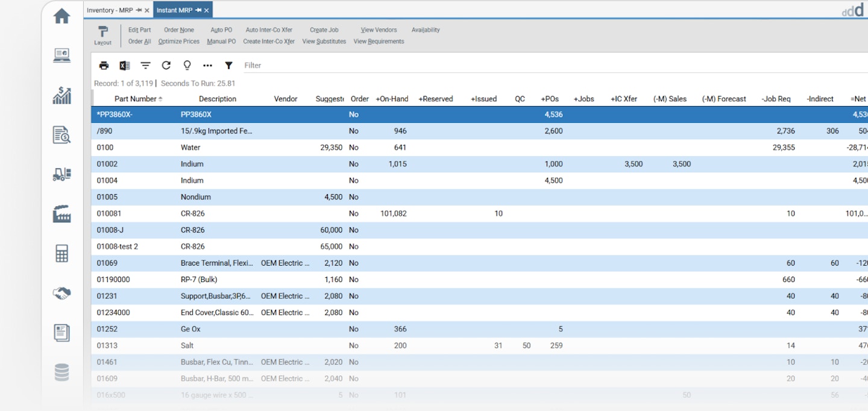The height and width of the screenshot is (411, 868).
Task: Click the Vendor column header
Action: click(286, 99)
